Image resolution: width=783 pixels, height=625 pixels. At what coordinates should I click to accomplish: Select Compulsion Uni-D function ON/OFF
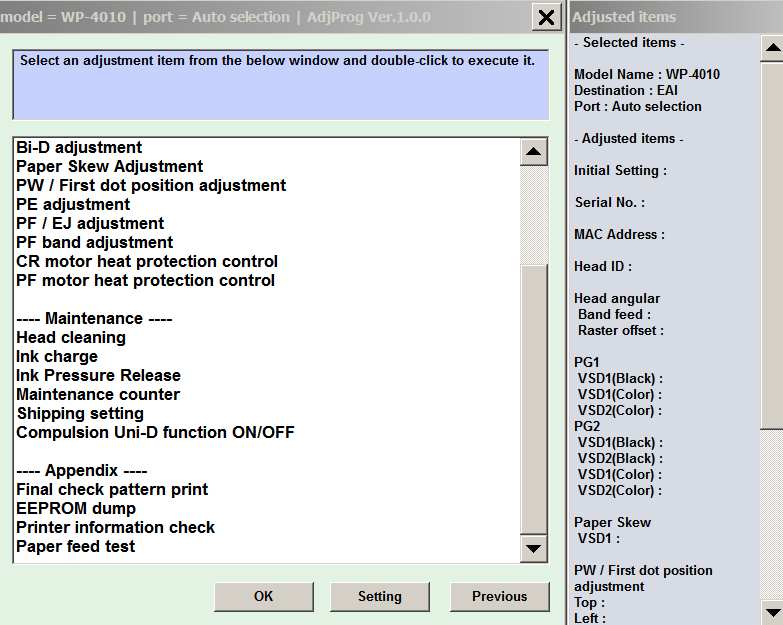pyautogui.click(x=155, y=433)
